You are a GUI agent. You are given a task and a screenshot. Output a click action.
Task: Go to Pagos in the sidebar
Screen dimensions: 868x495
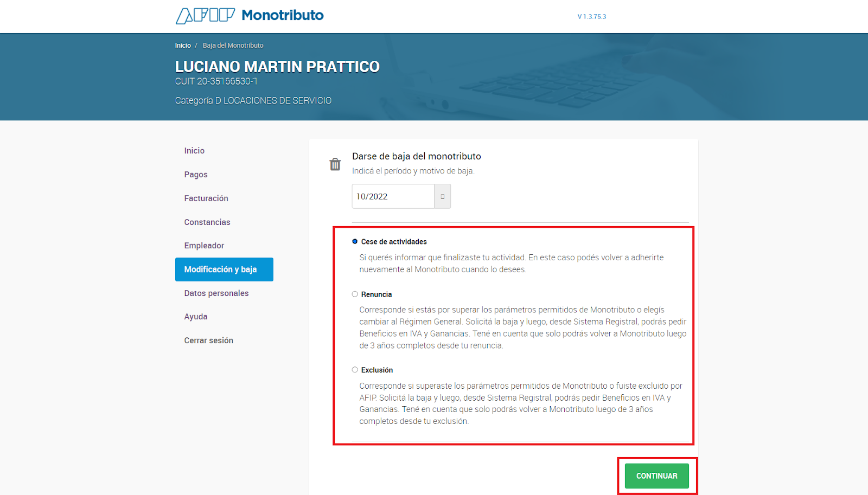(196, 175)
